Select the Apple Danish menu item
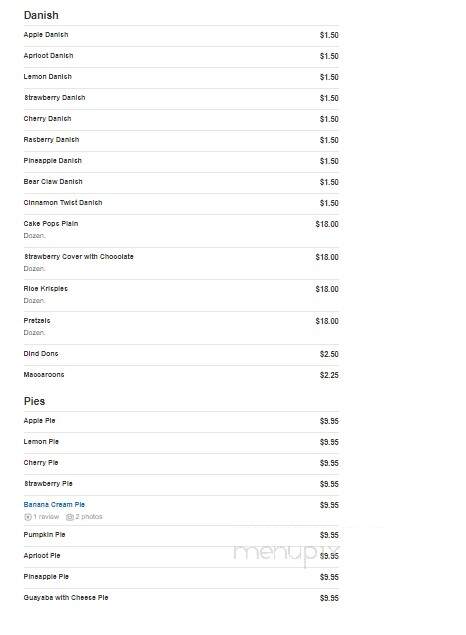 [46, 35]
